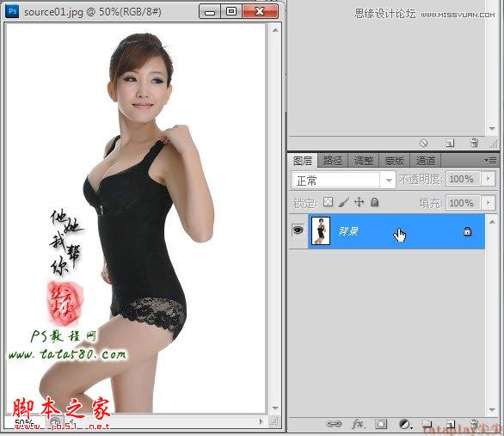The width and height of the screenshot is (504, 436).
Task: Switch to the 路径 tab
Action: pyautogui.click(x=333, y=160)
